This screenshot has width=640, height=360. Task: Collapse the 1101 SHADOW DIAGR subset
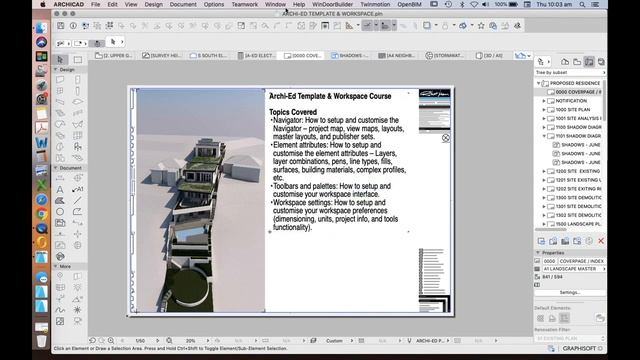544,136
